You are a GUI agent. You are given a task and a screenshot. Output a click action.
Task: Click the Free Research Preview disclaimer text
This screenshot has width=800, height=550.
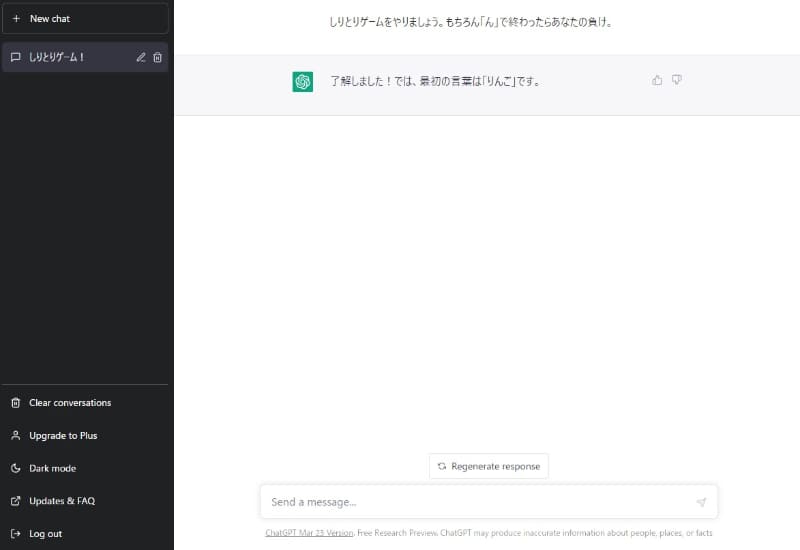(x=535, y=533)
